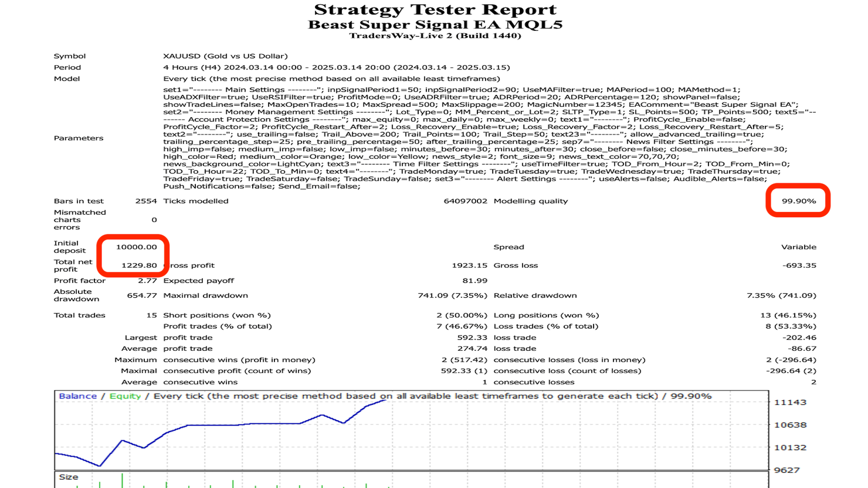868x488 pixels.
Task: Click the 11143 chart axis value
Action: 790,402
